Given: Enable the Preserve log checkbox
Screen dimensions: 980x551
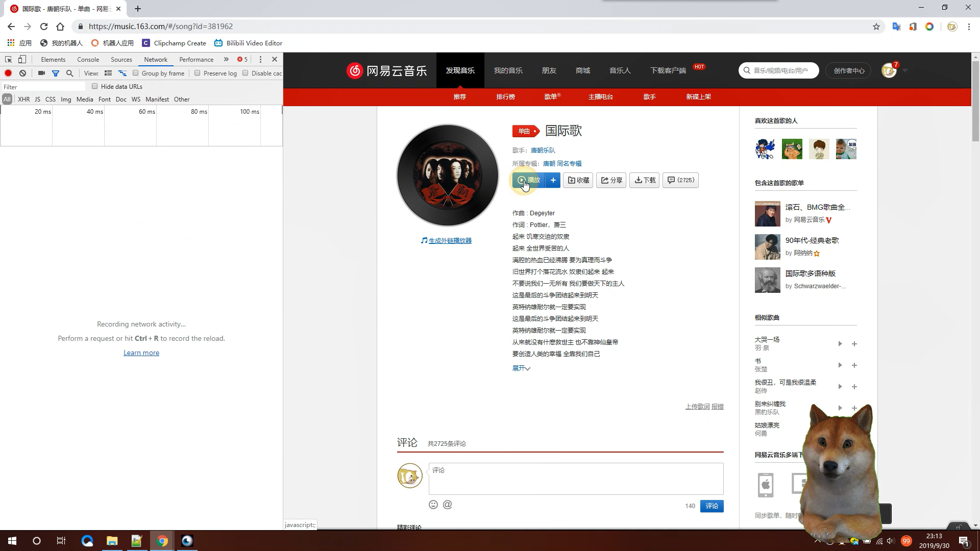Looking at the screenshot, I should (x=198, y=73).
